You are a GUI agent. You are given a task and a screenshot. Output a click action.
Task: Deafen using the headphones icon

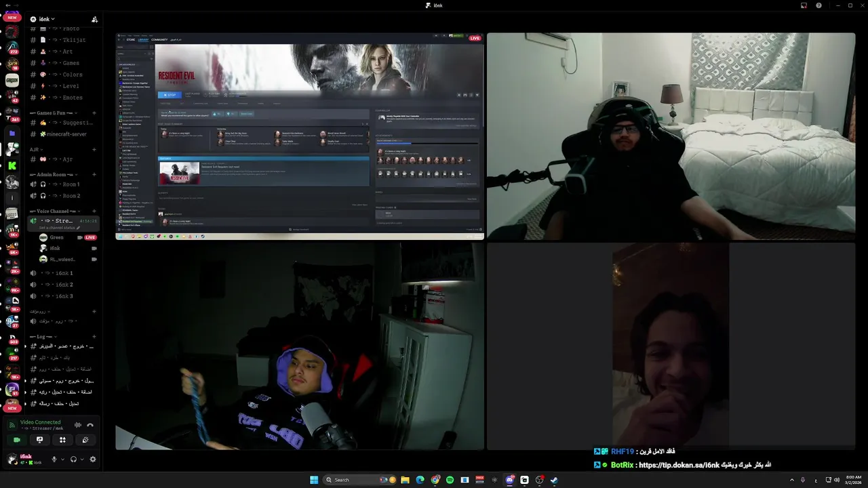73,460
